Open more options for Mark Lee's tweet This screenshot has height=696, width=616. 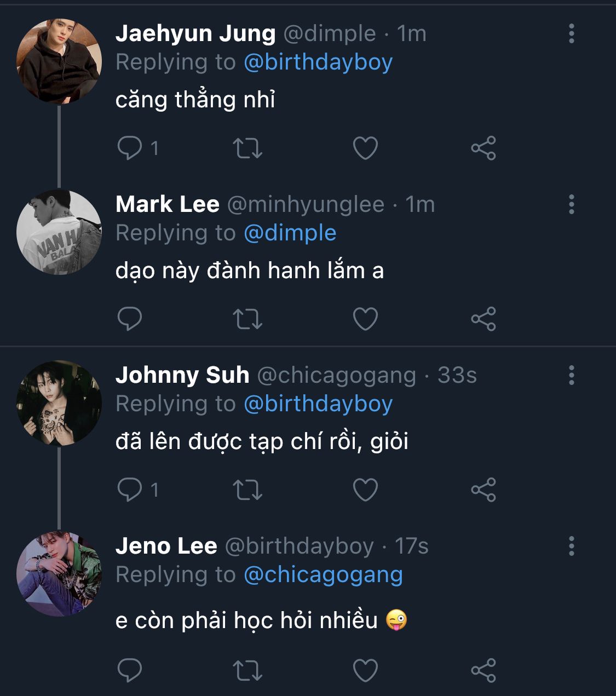(572, 205)
